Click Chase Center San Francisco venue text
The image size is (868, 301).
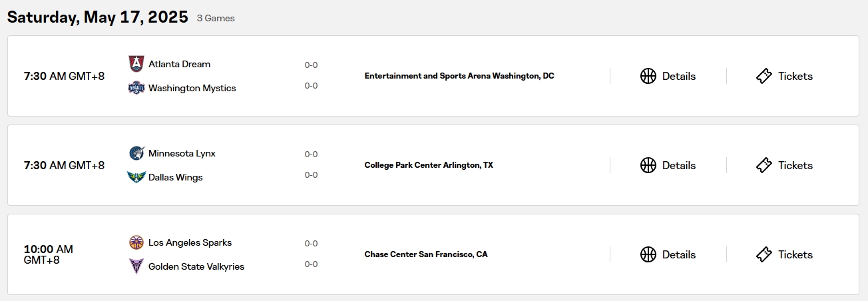[x=425, y=254]
